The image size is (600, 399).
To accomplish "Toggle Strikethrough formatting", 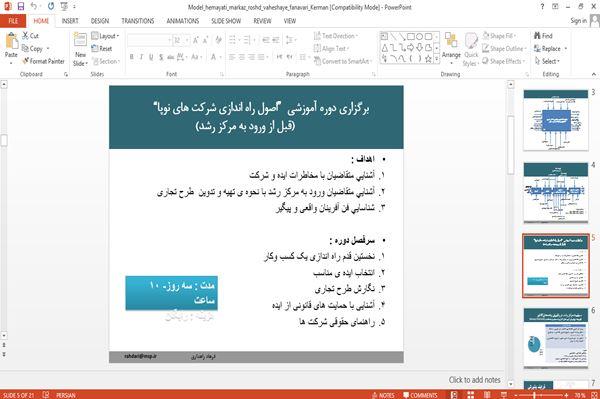I will [x=171, y=57].
